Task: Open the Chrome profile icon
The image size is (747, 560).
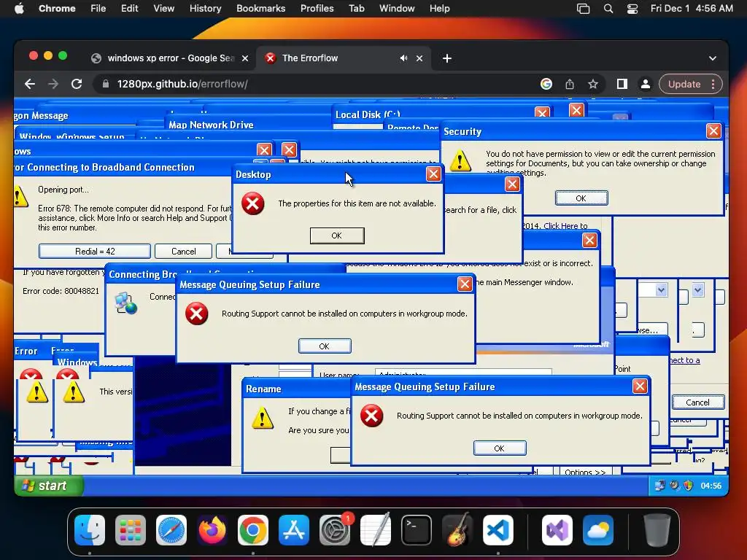Action: click(x=645, y=85)
